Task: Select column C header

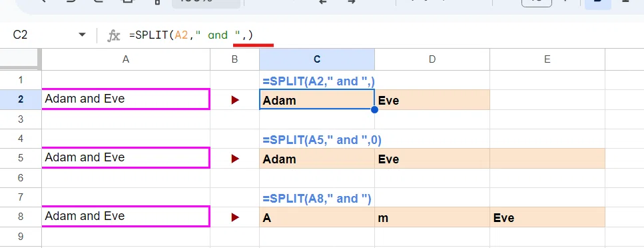Action: pos(317,59)
